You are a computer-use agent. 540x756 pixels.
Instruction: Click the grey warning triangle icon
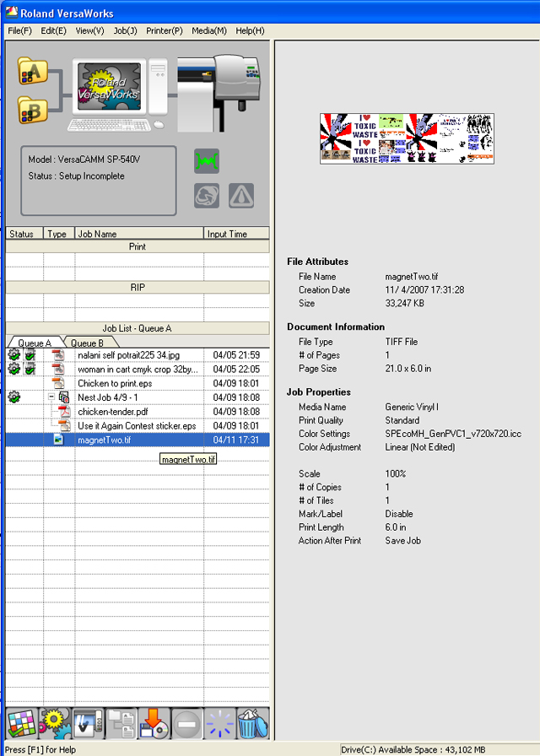(241, 196)
